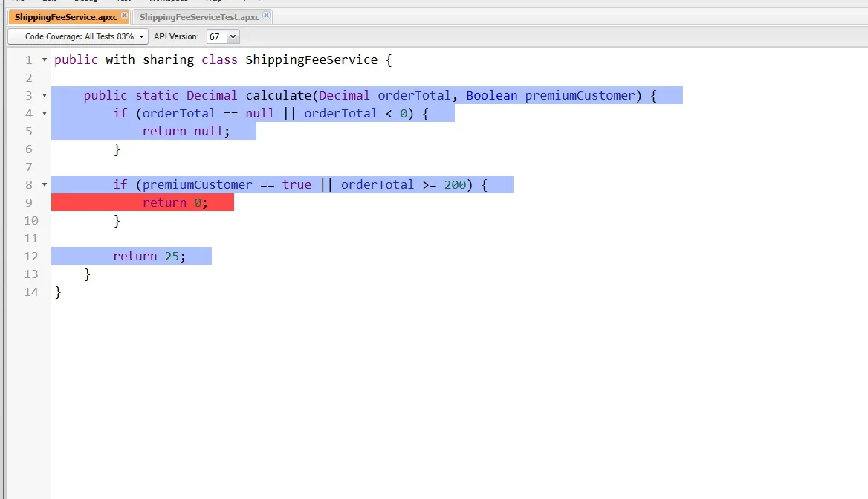Click the final closing brace on line 14
This screenshot has width=868, height=499.
tap(58, 292)
